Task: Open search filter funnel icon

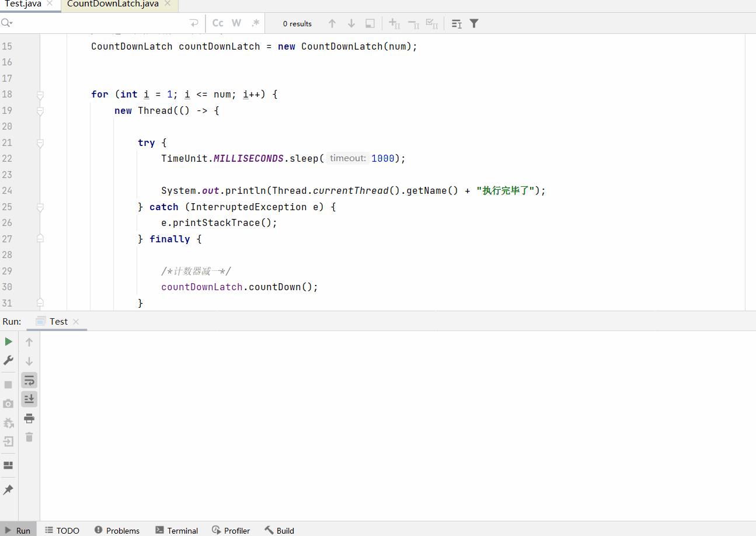Action: 474,23
